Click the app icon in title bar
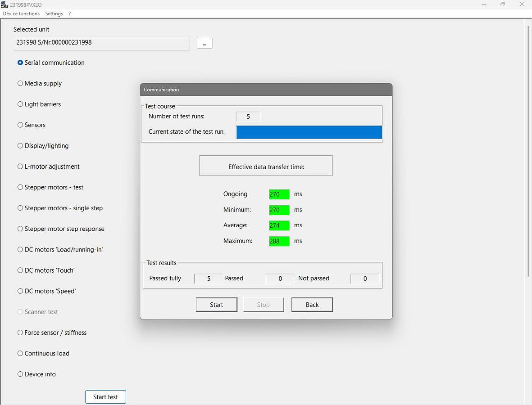Image resolution: width=532 pixels, height=405 pixels. pyautogui.click(x=5, y=4)
